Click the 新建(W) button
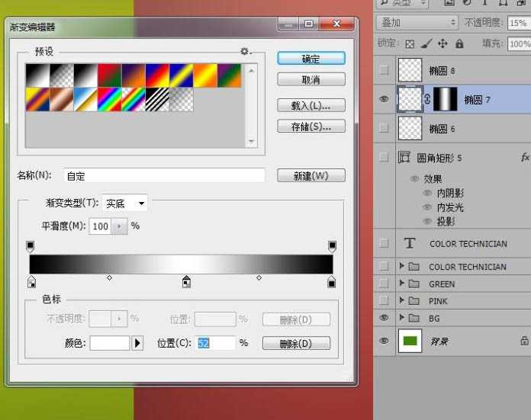 tap(311, 175)
